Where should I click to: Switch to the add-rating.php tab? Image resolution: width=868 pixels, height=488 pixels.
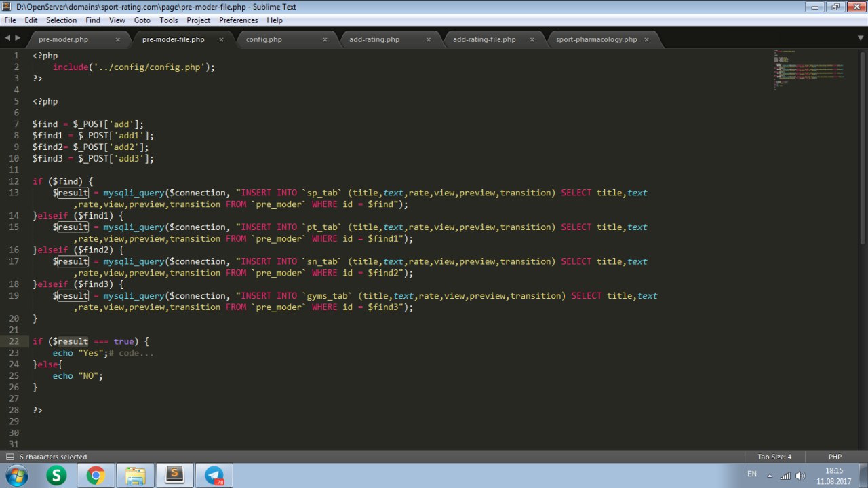pos(374,39)
